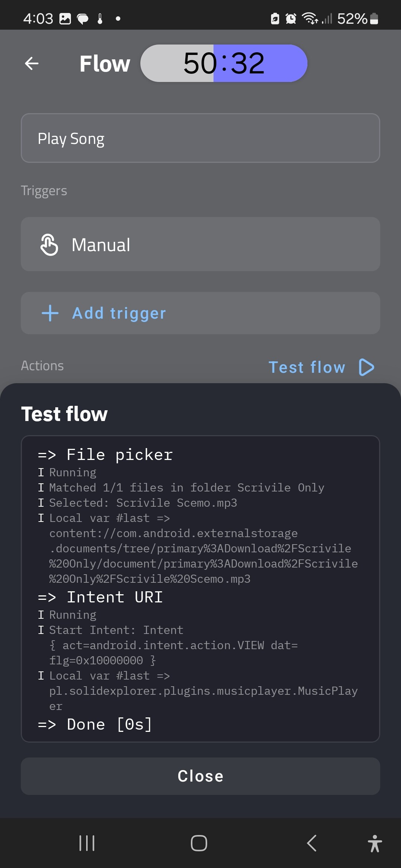Tap the battery indicator in status bar
Image resolution: width=401 pixels, height=868 pixels.
[374, 19]
